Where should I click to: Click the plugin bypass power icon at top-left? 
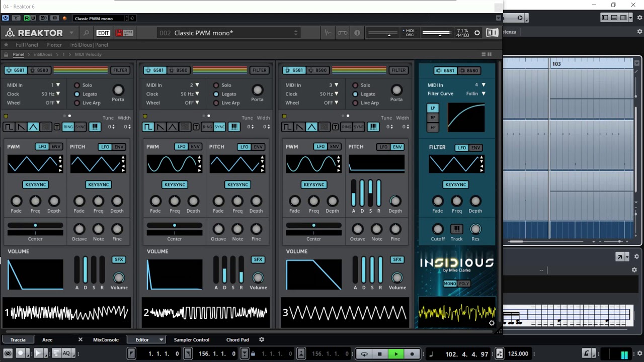(x=6, y=18)
